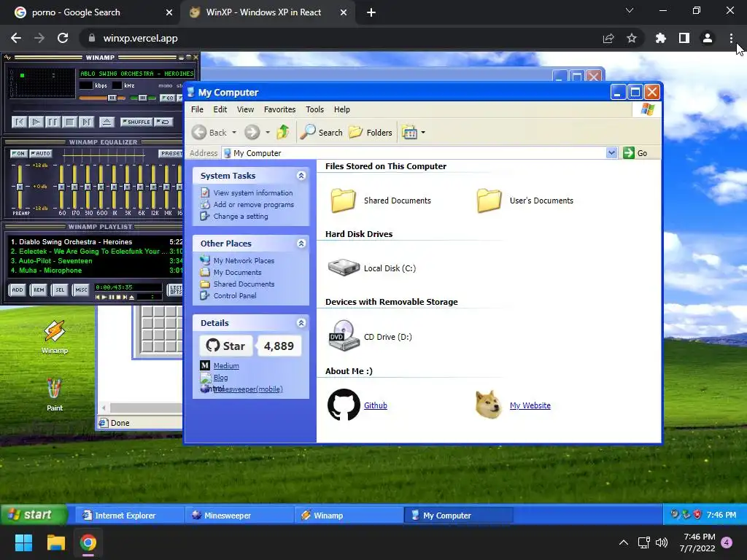
Task: Collapse the System Tasks panel
Action: pos(301,176)
